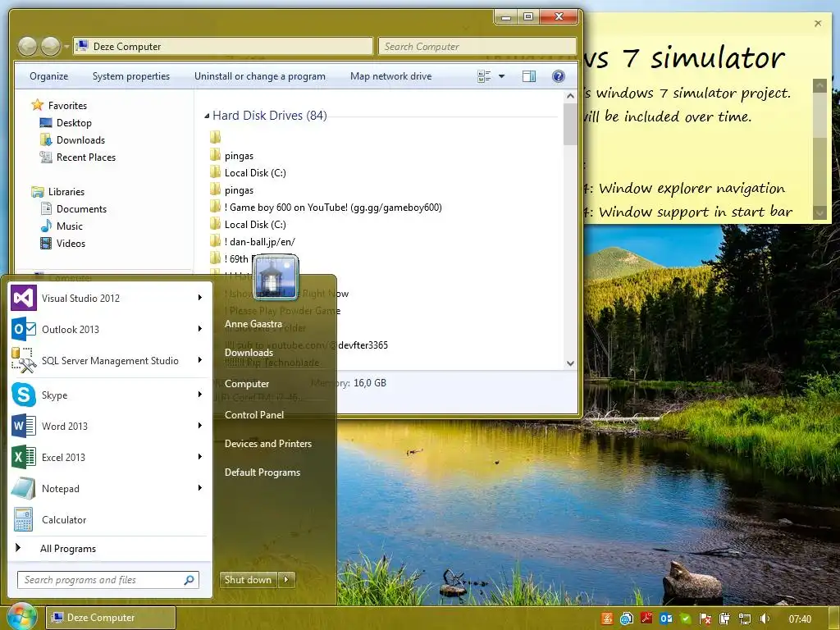
Task: Select Videos under Libraries
Action: pos(62,243)
